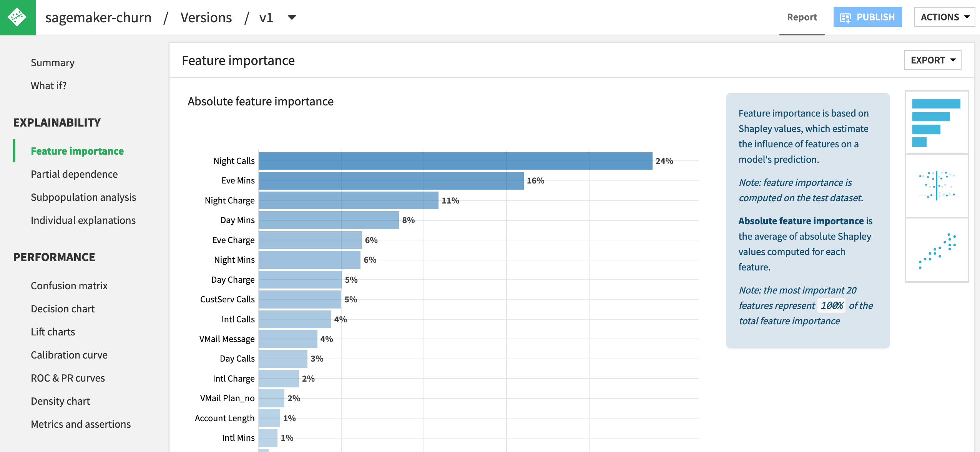Click the sagemaker-churn app logo icon
Viewport: 980px width, 452px height.
[x=18, y=17]
